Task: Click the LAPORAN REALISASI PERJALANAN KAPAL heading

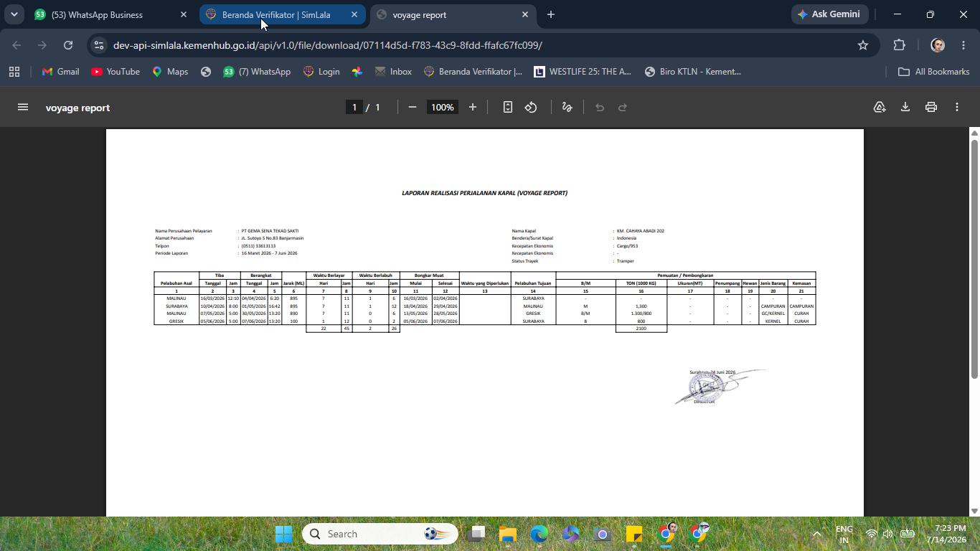Action: [x=484, y=193]
